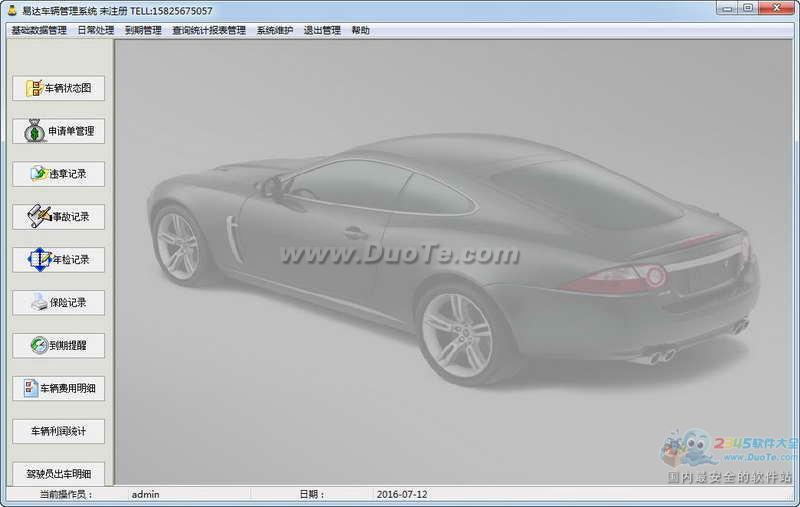Expand the 到期管理 menu
Viewport: 800px width, 507px height.
143,30
